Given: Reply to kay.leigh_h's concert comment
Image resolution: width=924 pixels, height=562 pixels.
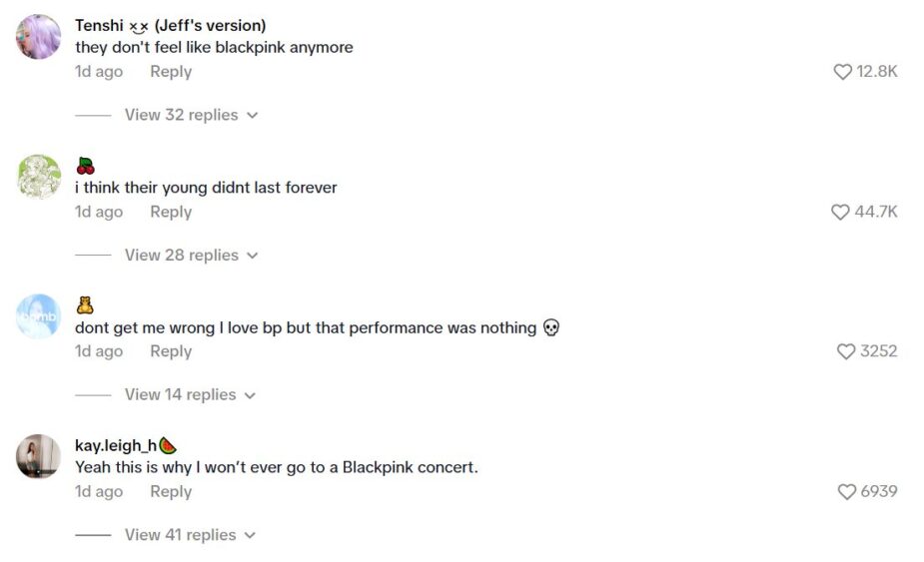Looking at the screenshot, I should 171,491.
